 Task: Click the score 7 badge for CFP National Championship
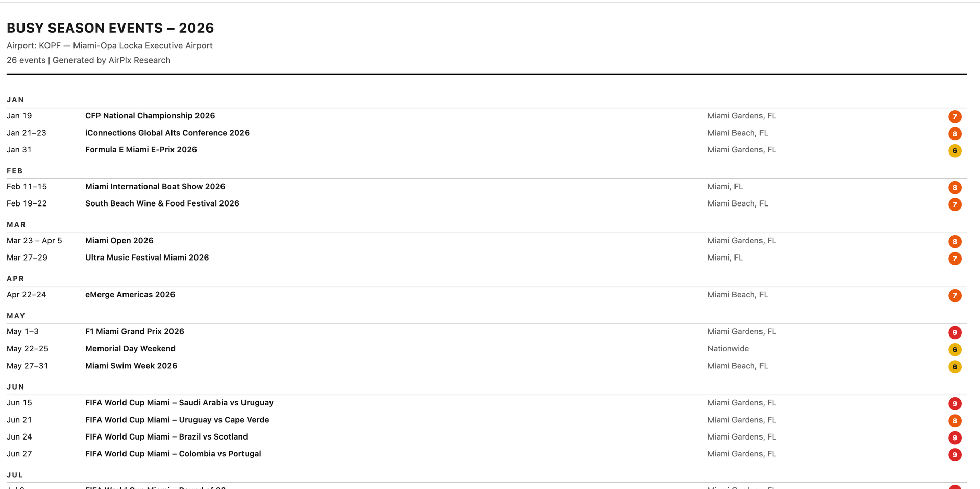pyautogui.click(x=954, y=117)
